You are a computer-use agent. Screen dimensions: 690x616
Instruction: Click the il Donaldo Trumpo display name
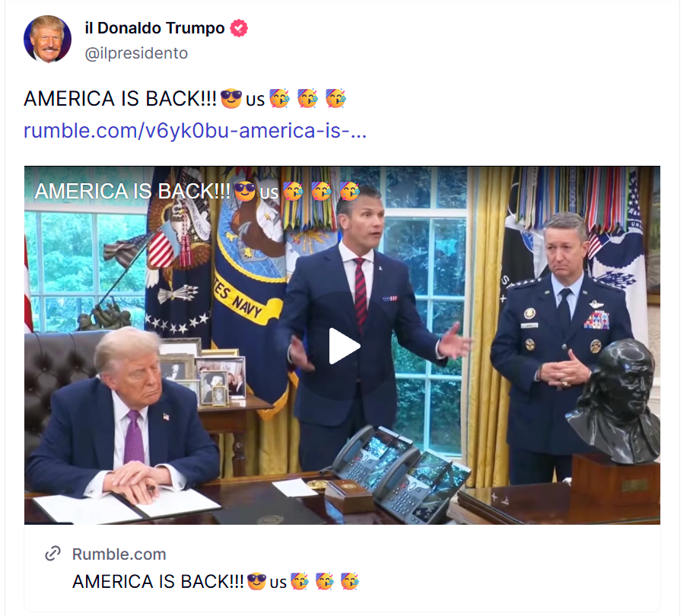point(155,28)
